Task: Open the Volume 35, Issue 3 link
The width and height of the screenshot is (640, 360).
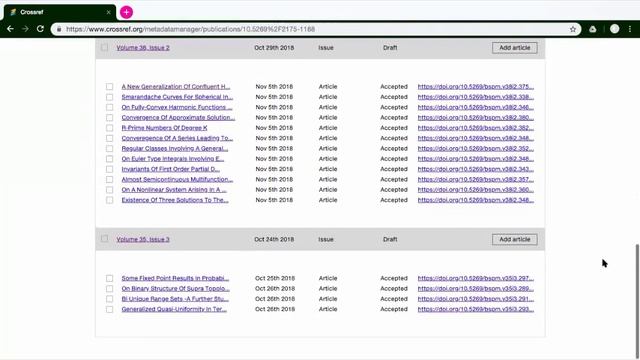Action: 143,239
